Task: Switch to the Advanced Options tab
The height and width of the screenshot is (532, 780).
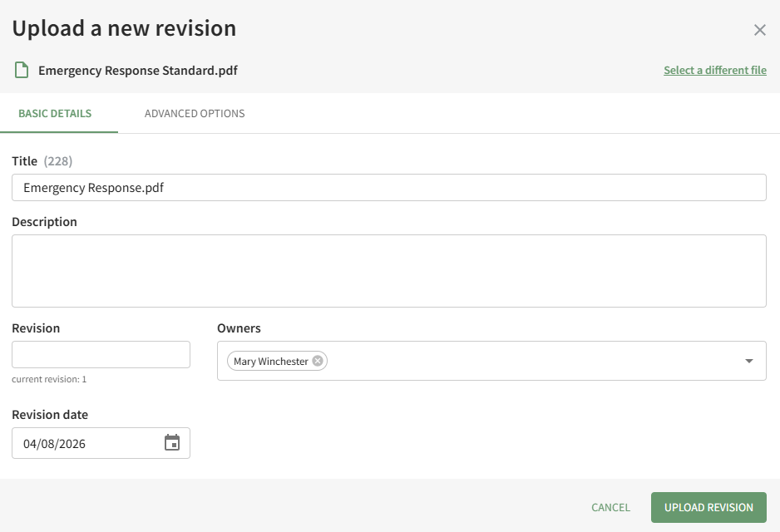Action: click(195, 113)
